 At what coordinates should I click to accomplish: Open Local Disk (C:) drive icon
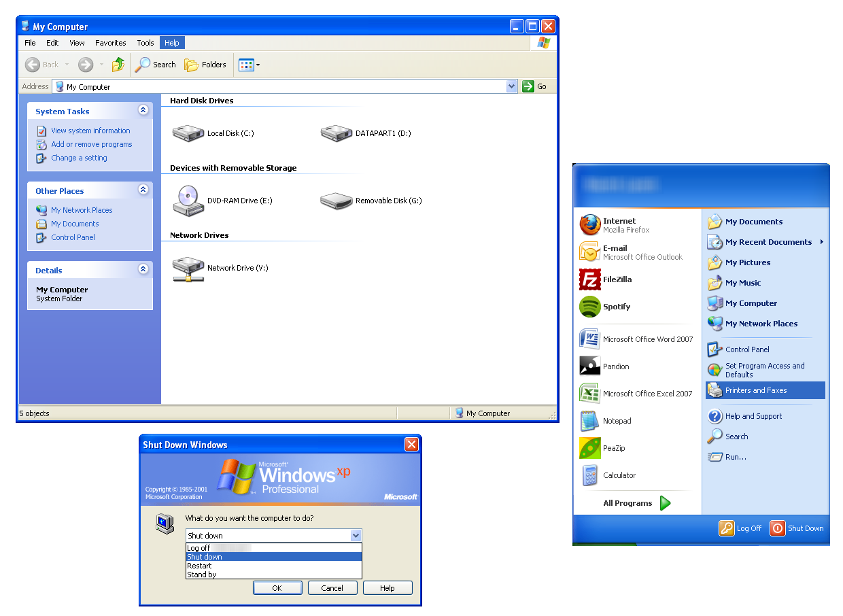(188, 133)
